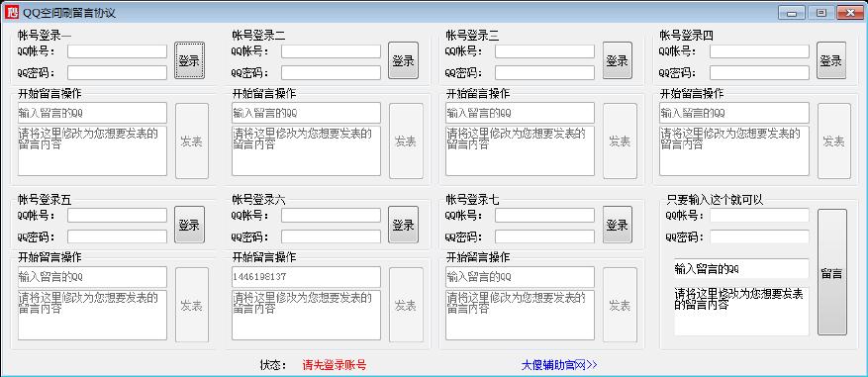Focus QQ密码 field in 帐号登录五

118,236
